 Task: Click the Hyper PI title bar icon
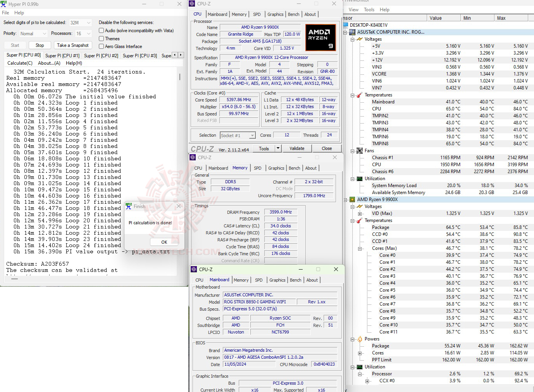point(3,4)
